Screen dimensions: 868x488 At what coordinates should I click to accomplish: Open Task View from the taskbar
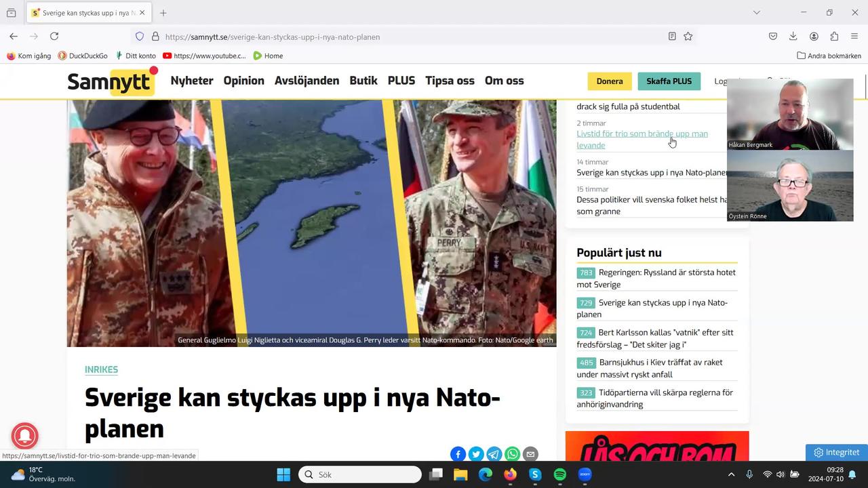pos(436,474)
